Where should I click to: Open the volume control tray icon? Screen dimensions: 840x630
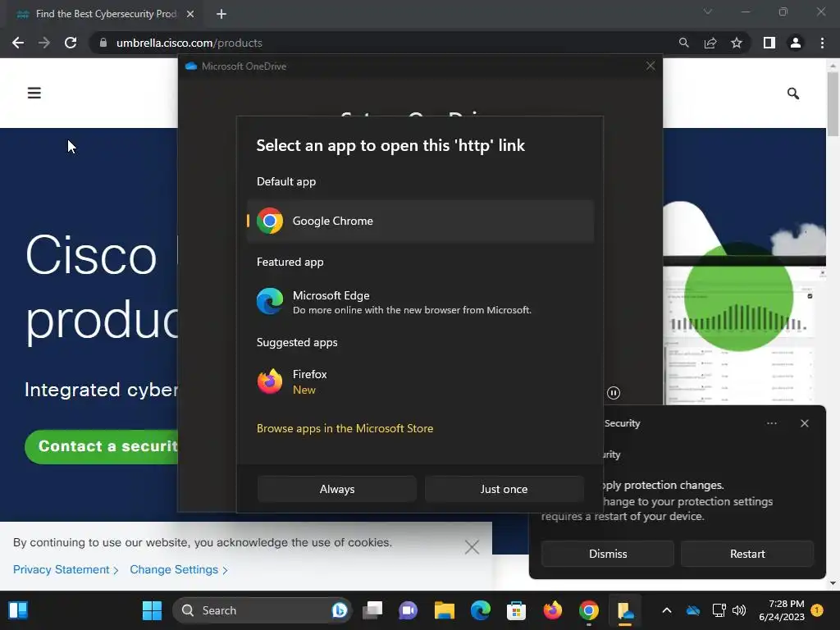point(739,610)
